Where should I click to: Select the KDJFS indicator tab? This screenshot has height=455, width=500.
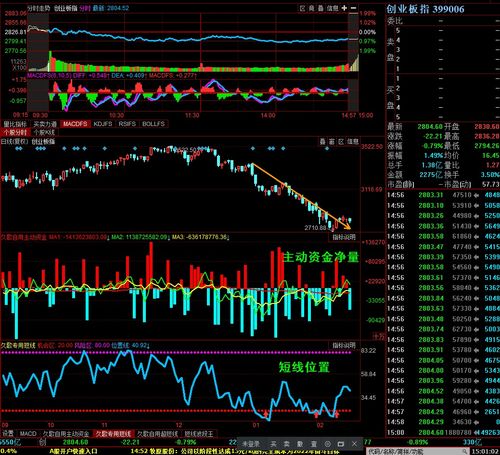click(x=103, y=124)
